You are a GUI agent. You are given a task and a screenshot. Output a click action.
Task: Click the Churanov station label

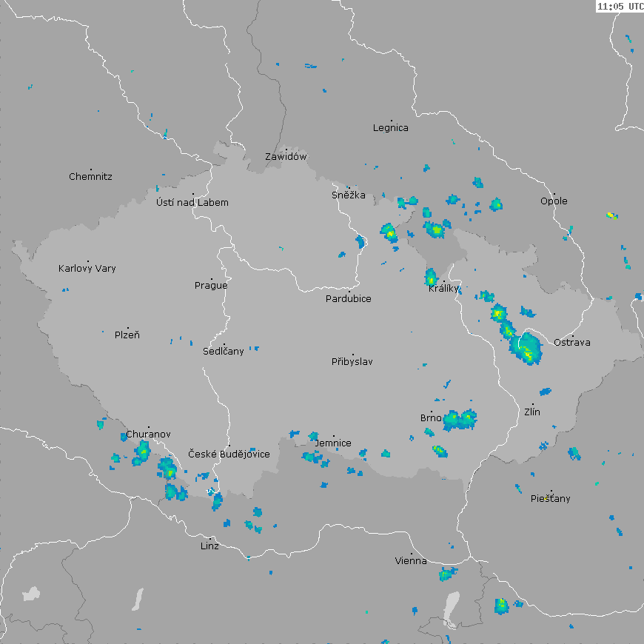pyautogui.click(x=148, y=435)
